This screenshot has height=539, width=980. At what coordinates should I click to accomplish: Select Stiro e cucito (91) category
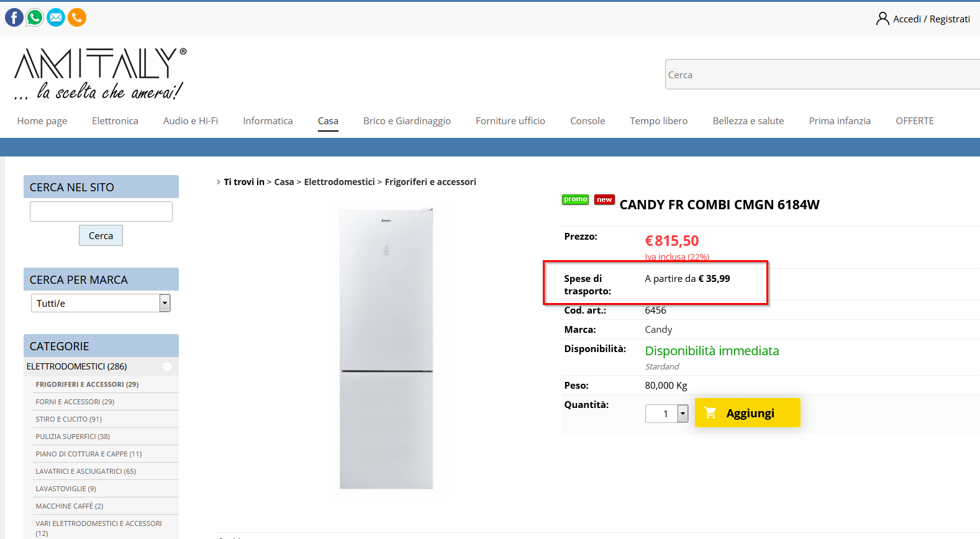[x=69, y=419]
